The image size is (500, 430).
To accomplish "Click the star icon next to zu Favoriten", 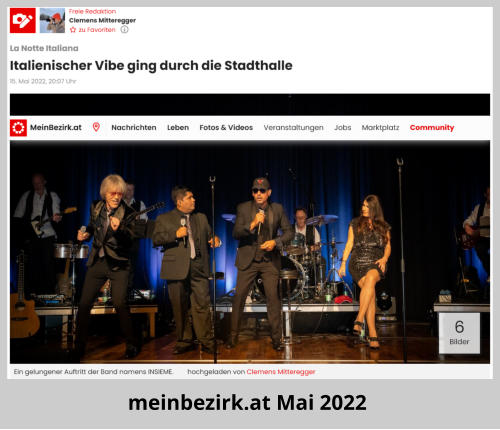I will [73, 30].
